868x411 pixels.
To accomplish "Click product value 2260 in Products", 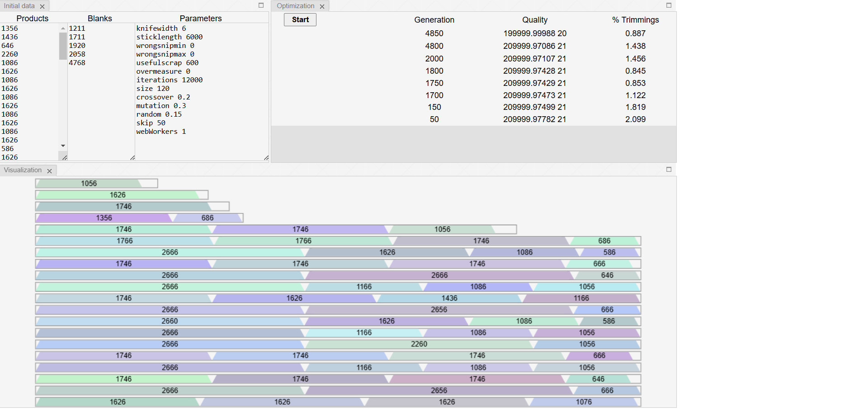I will coord(9,54).
